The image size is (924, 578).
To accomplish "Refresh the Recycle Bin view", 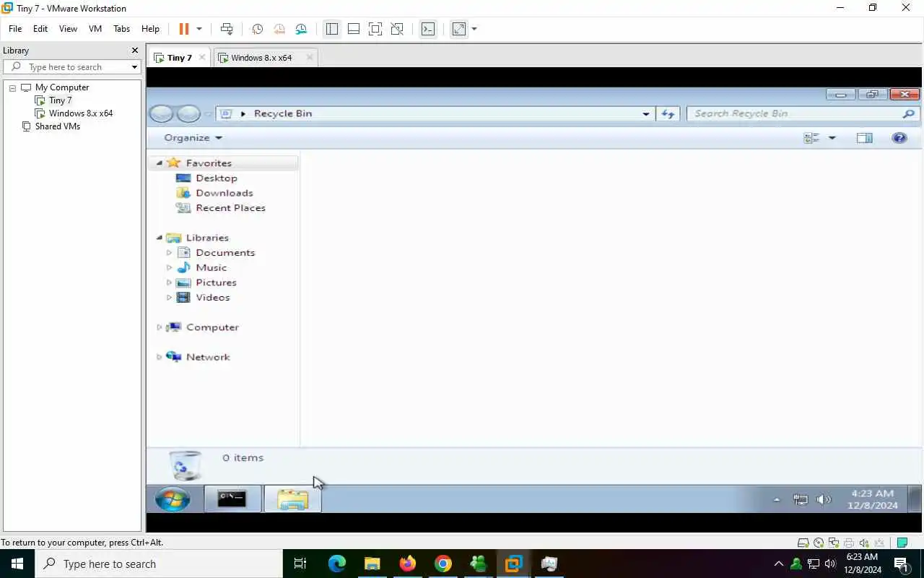I will click(668, 113).
